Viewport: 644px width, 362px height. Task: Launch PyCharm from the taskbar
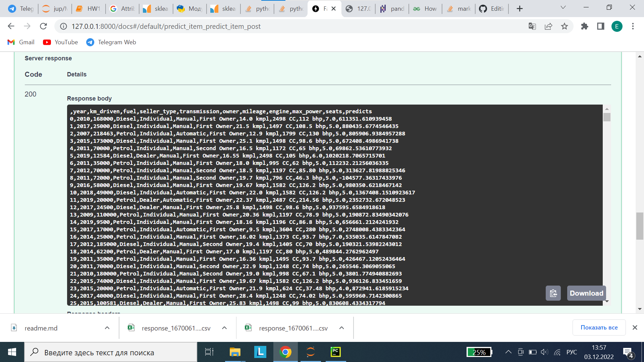335,352
